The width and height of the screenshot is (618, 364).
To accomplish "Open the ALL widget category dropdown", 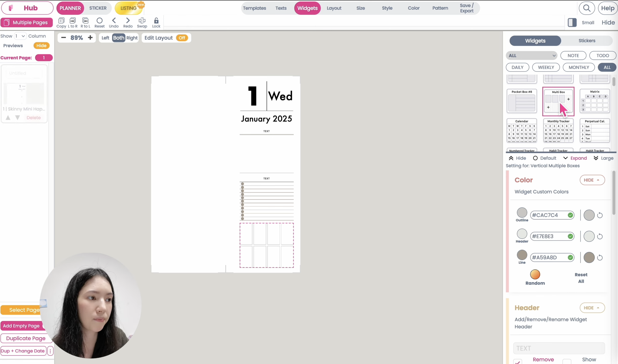I will 531,55.
